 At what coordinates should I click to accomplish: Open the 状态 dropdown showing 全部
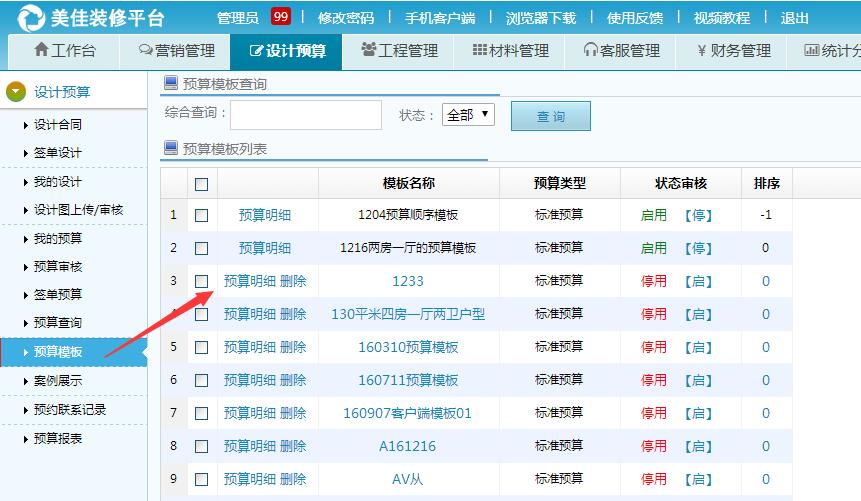click(x=469, y=115)
